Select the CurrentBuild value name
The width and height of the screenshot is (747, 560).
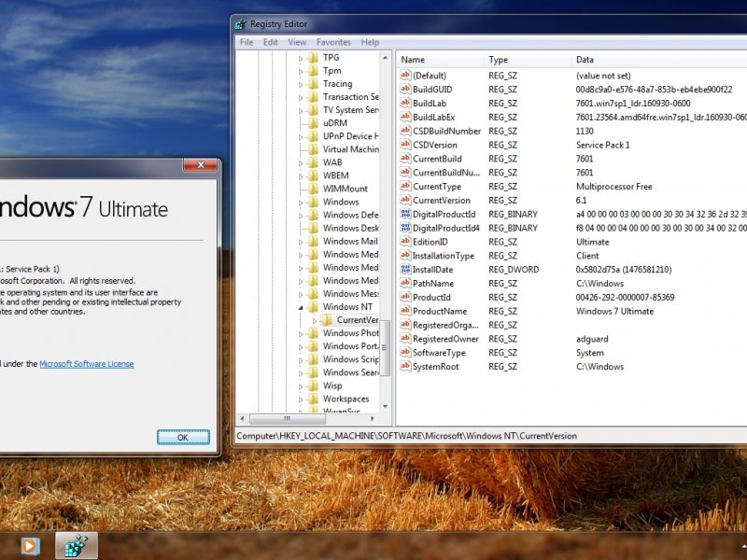click(x=437, y=159)
